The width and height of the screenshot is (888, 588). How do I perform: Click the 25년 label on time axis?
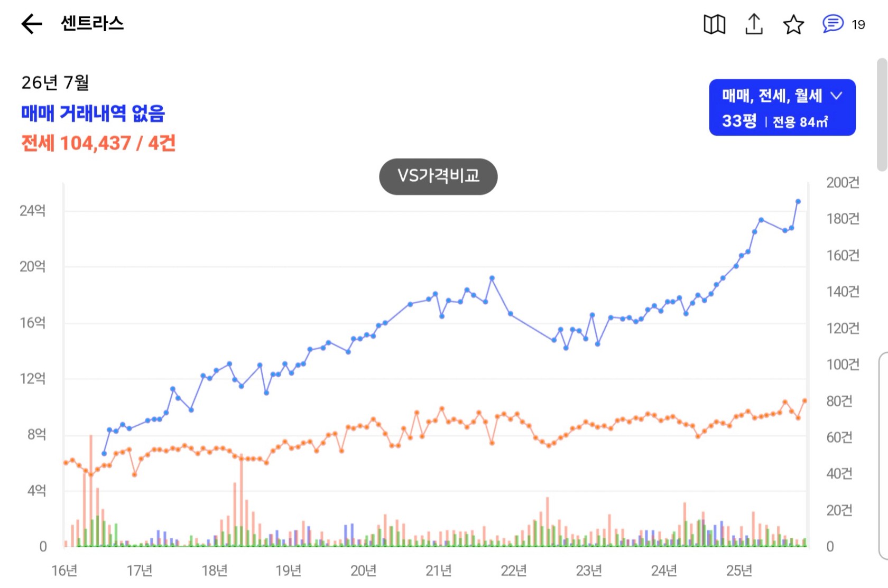[738, 571]
